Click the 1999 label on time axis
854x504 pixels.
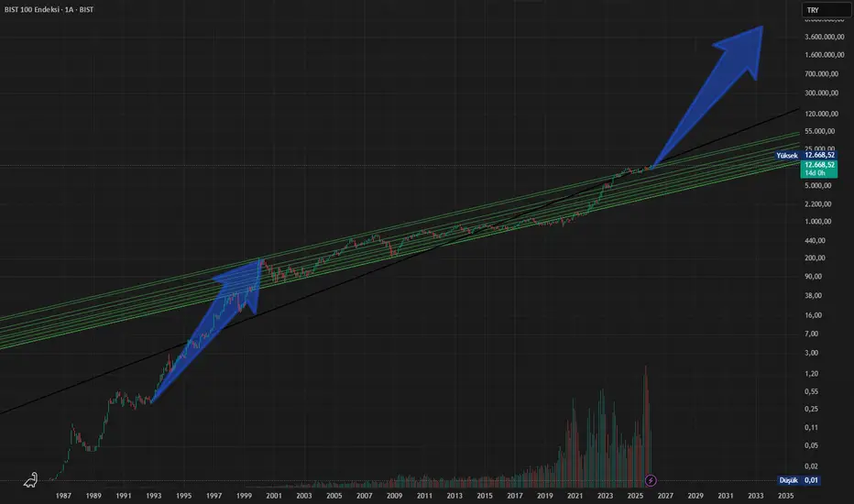[244, 496]
